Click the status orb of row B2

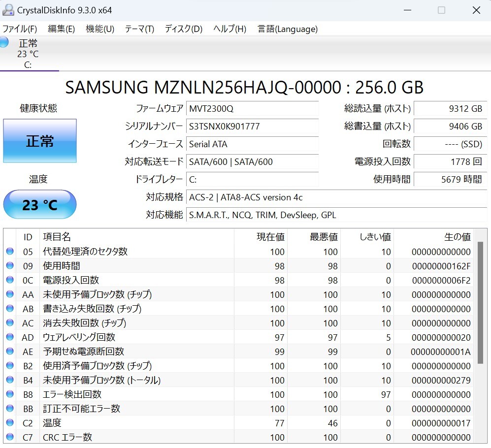(10, 365)
